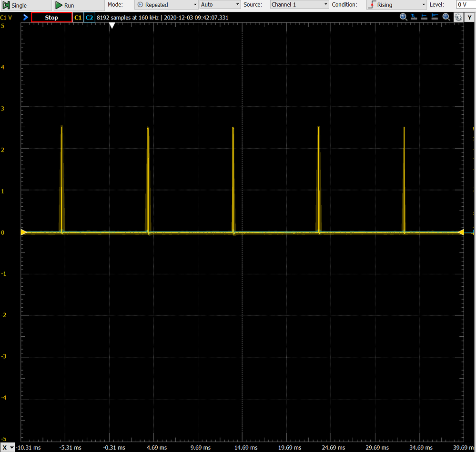Click the '-5.31 ms' time axis label

pyautogui.click(x=71, y=448)
